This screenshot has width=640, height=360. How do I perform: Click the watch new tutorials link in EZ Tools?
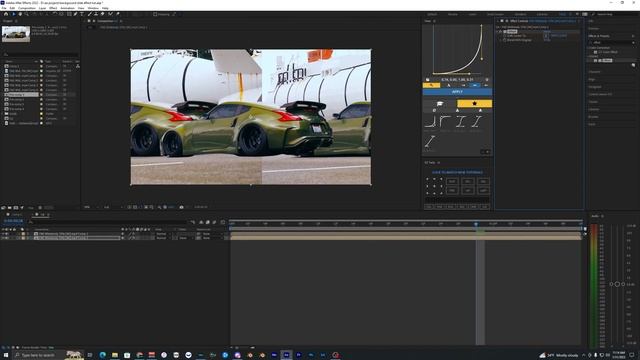point(457,172)
